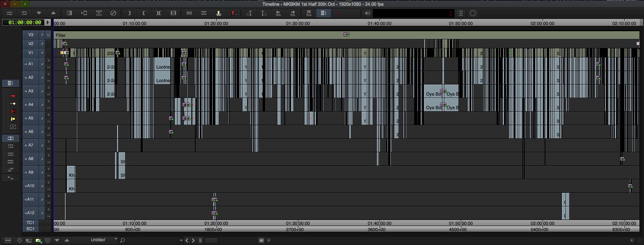Image resolution: width=644 pixels, height=245 pixels.
Task: Select the red Lift/Overwrite segment arrow tool
Action: coord(12,96)
